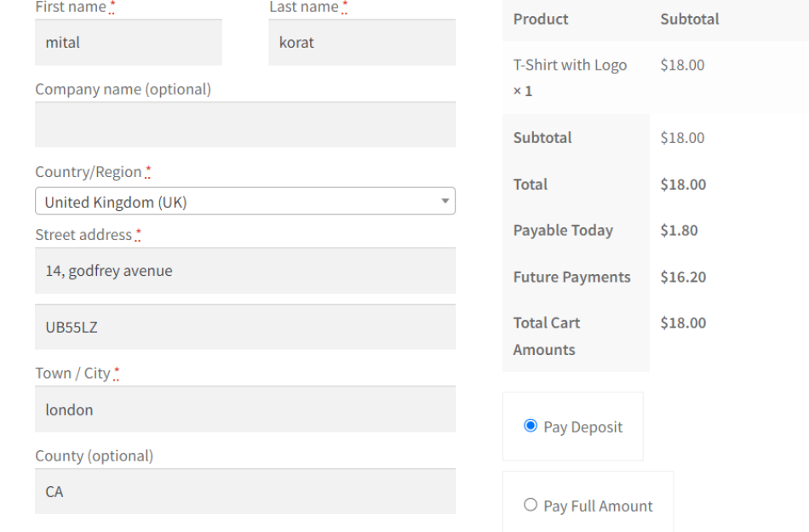
Task: Click United Kingdom (UK) selected country text
Action: point(111,201)
